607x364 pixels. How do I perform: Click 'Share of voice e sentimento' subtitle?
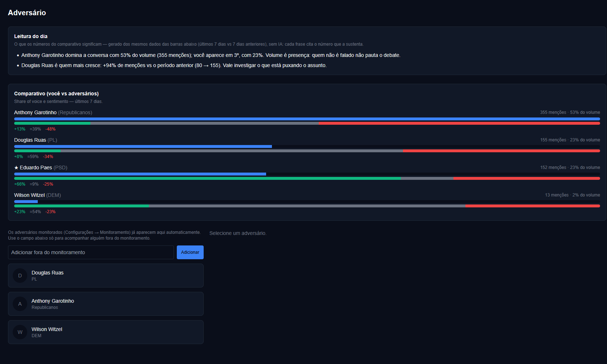click(x=58, y=102)
